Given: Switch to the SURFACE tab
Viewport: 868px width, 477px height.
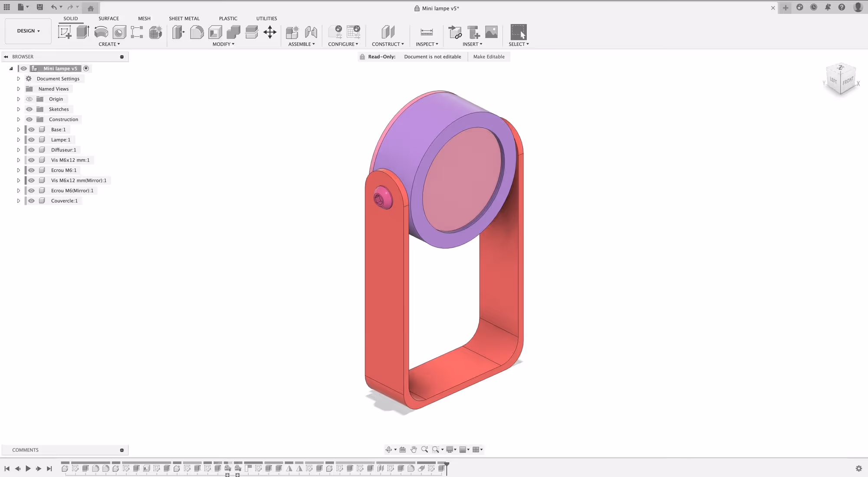Looking at the screenshot, I should (108, 19).
